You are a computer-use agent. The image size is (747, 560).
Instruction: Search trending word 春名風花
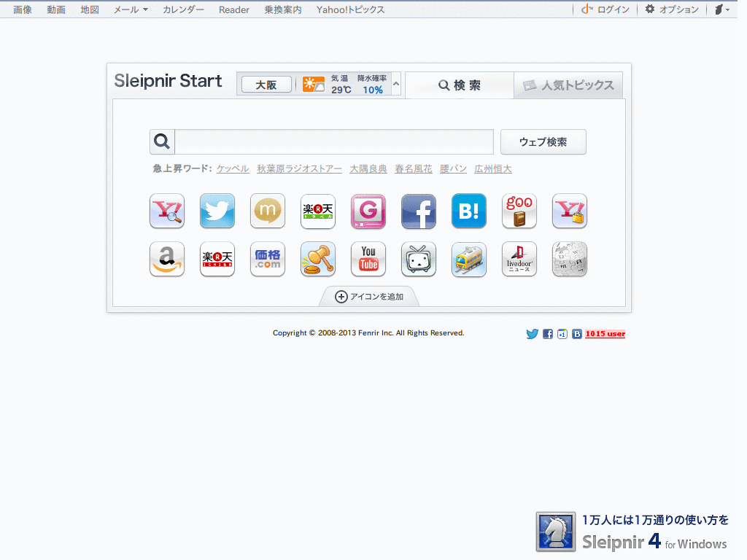pos(414,168)
